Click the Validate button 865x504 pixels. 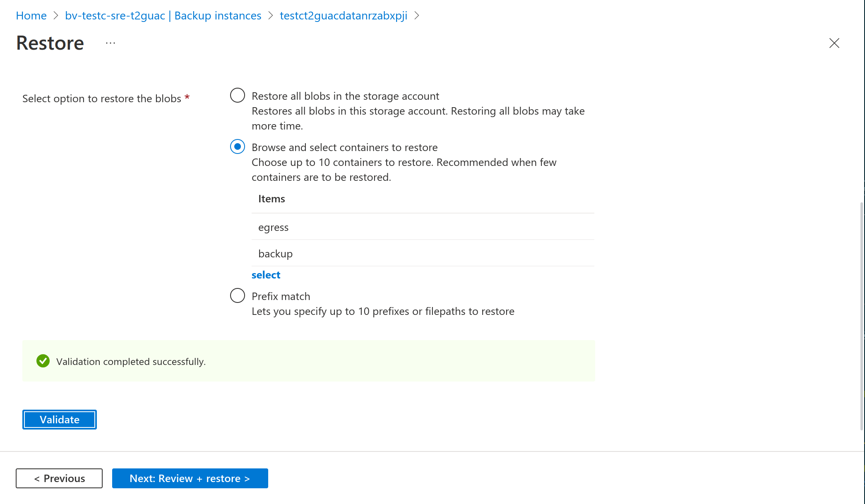[60, 420]
